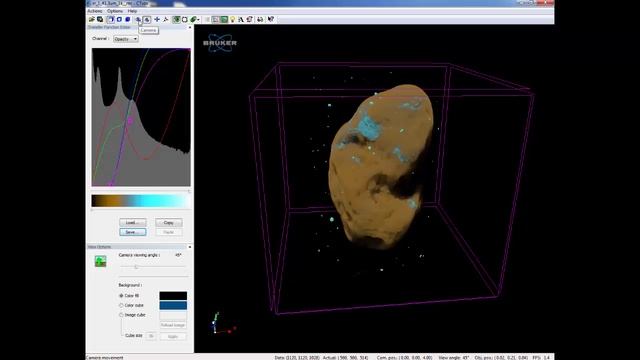Click the Save... button
Viewport: 640px width, 360px height.
point(133,232)
